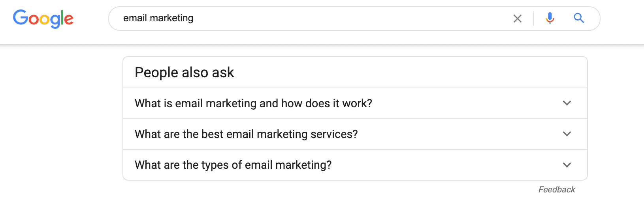Screen dimensions: 644x209
Task: Click the word "email" in the search box
Action: [135, 19]
